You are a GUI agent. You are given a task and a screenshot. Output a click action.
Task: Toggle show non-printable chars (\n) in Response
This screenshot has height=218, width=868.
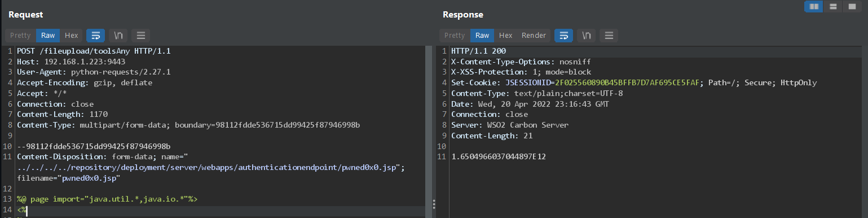pos(587,35)
